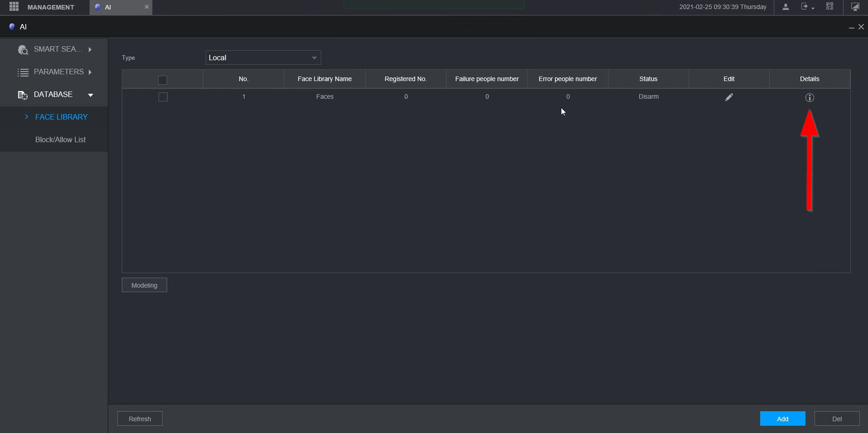Collapse the DATABASE section arrow

[91, 95]
